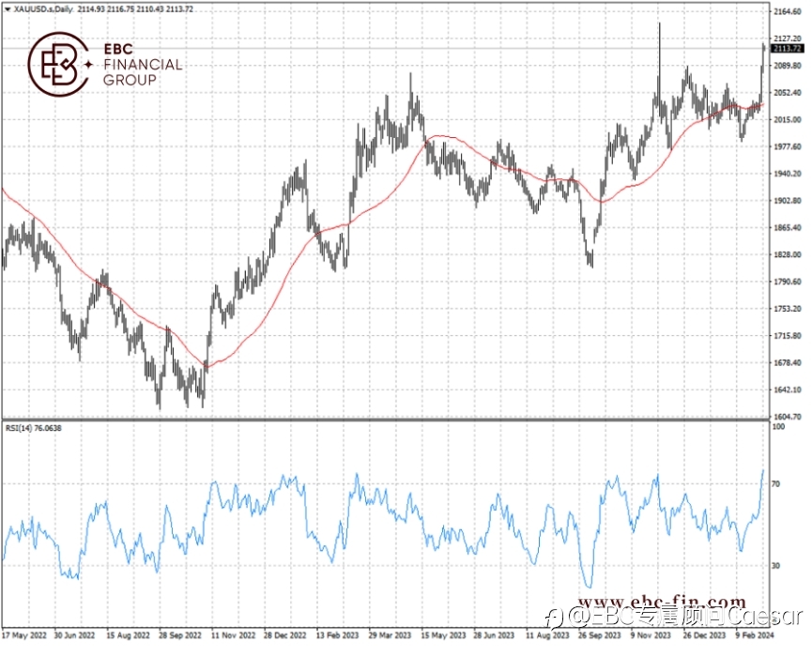The image size is (812, 657).
Task: Click the EBC Financial Group text
Action: (143, 64)
